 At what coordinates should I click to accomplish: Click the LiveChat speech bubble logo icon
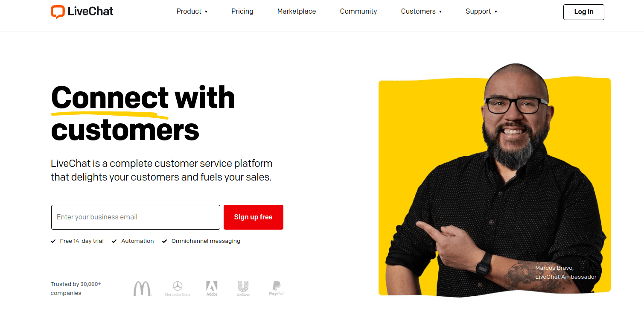pos(58,12)
